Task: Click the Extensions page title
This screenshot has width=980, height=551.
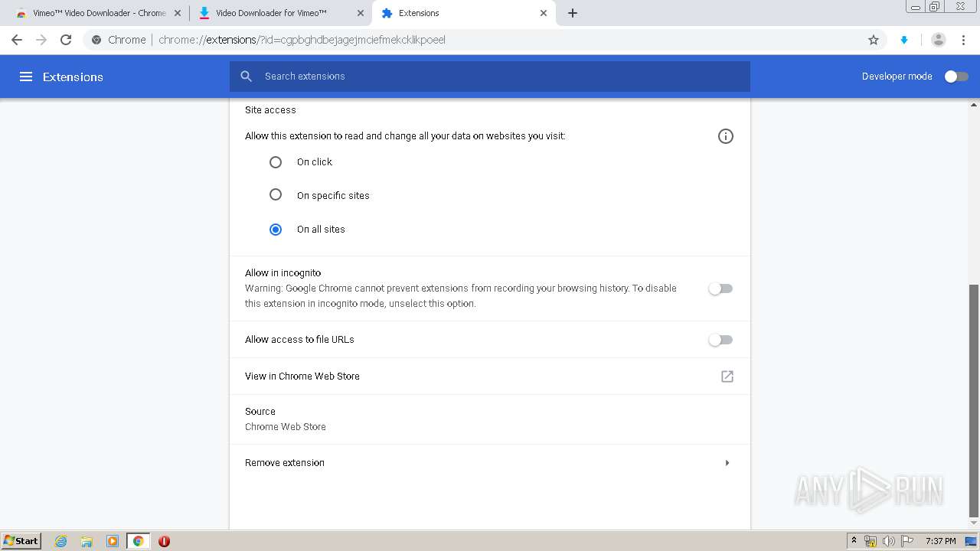Action: click(73, 77)
